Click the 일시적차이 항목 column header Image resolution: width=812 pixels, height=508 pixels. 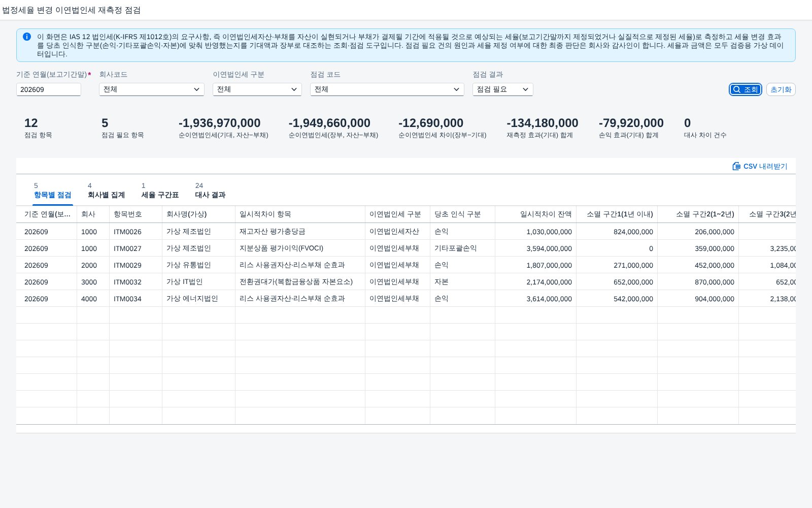[300, 214]
